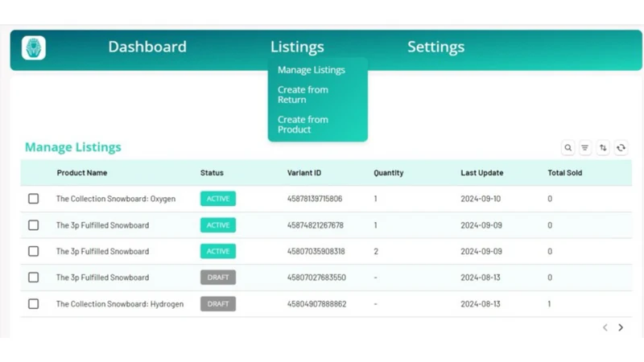The height and width of the screenshot is (362, 644).
Task: Click the 2024-09-10 last update date
Action: [x=481, y=199]
